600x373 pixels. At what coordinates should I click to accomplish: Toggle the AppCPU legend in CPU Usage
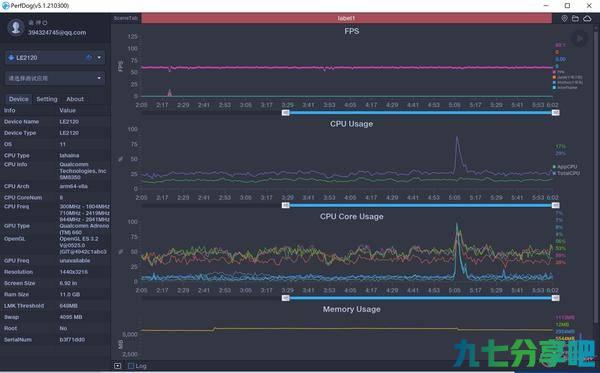click(x=565, y=167)
